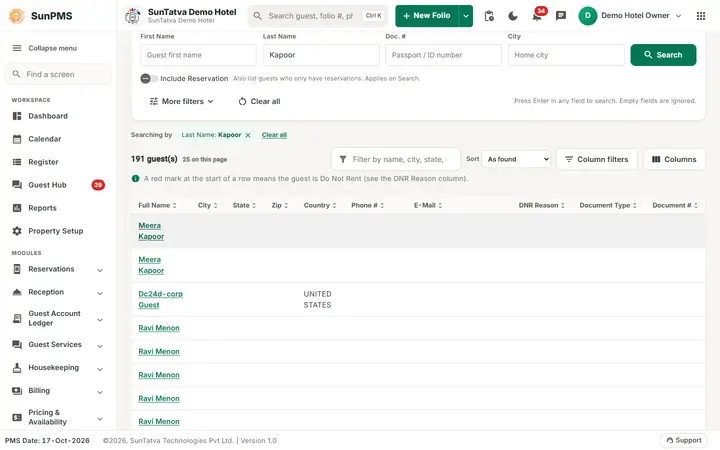The width and height of the screenshot is (720, 450).
Task: Click the SunTatva Demo Hotel property logo
Action: 133,16
